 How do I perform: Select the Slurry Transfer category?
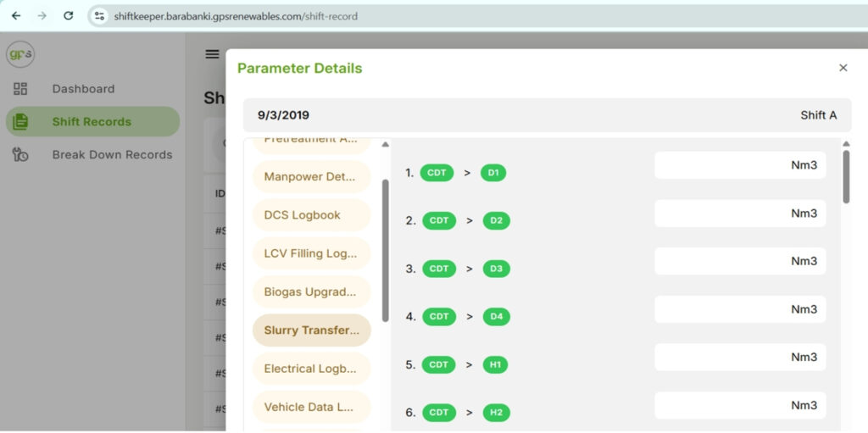click(x=311, y=330)
